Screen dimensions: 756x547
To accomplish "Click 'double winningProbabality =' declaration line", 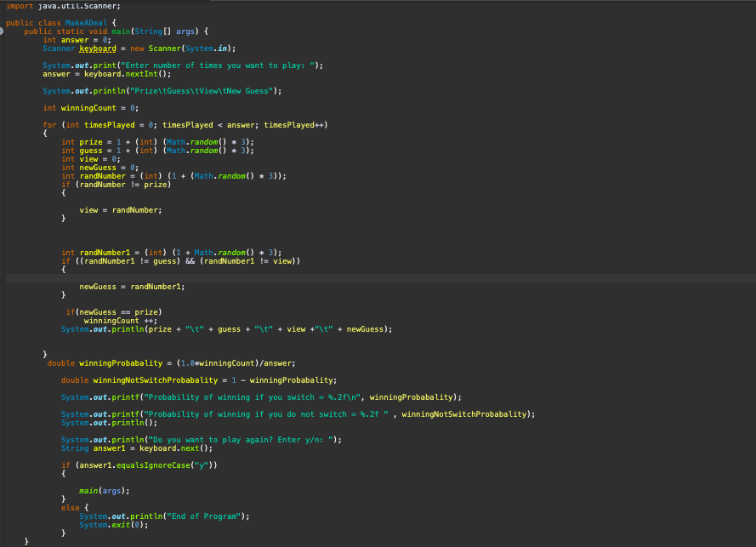I will (x=171, y=363).
